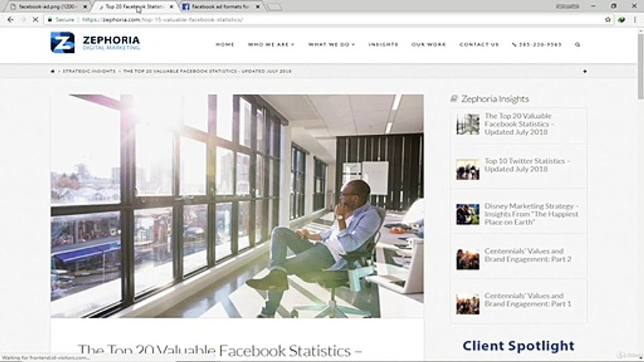Open a new browser tab

click(x=274, y=7)
